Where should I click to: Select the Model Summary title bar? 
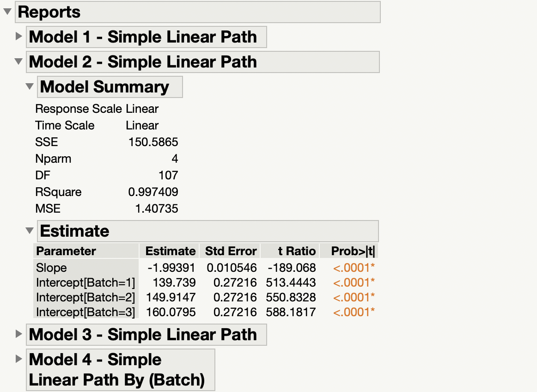coord(110,86)
